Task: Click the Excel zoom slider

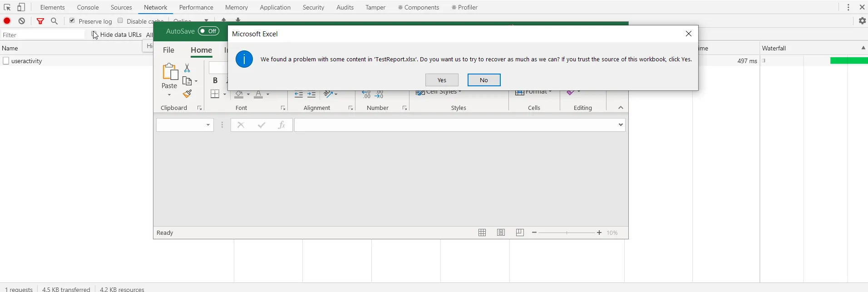Action: (x=567, y=233)
